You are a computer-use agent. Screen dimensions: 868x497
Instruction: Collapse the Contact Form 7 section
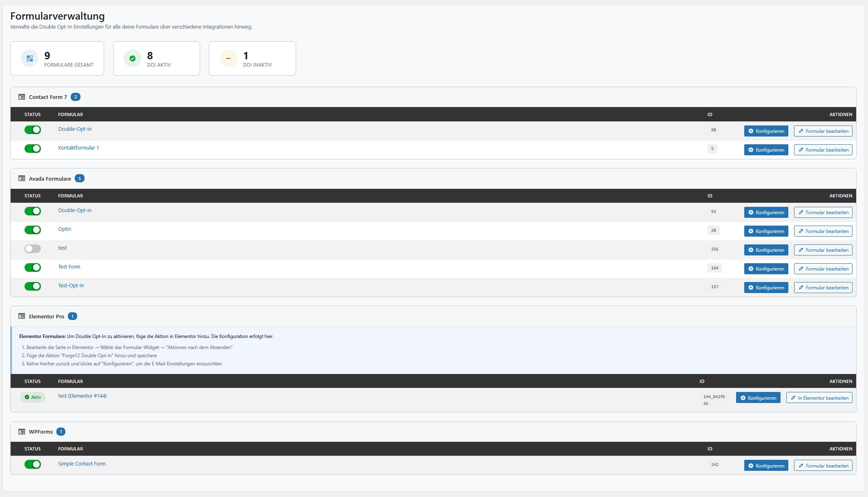[x=48, y=97]
